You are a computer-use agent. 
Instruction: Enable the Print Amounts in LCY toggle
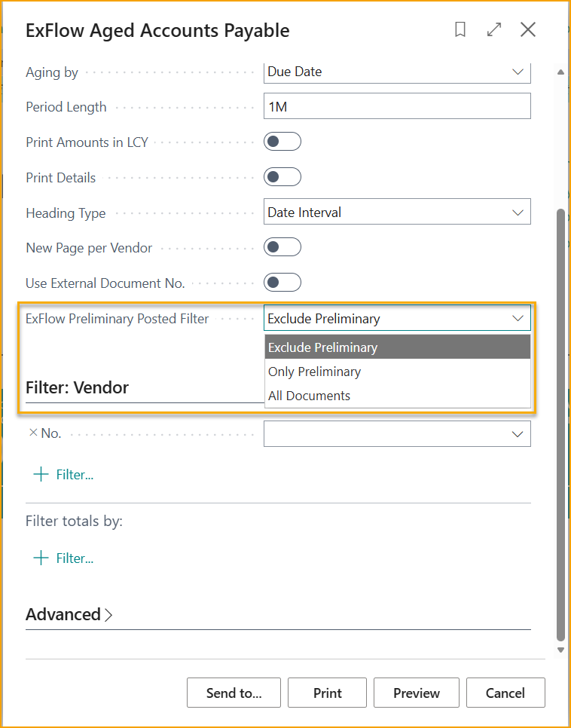tap(282, 141)
